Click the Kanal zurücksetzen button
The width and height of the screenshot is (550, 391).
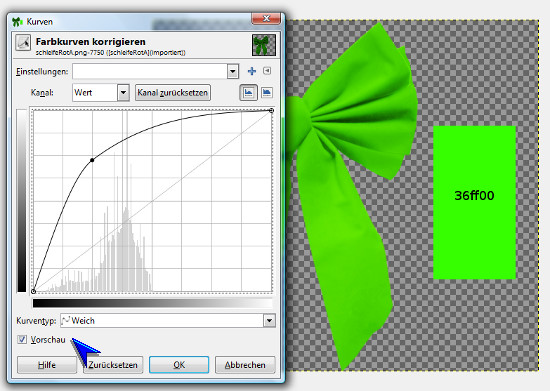(x=173, y=93)
